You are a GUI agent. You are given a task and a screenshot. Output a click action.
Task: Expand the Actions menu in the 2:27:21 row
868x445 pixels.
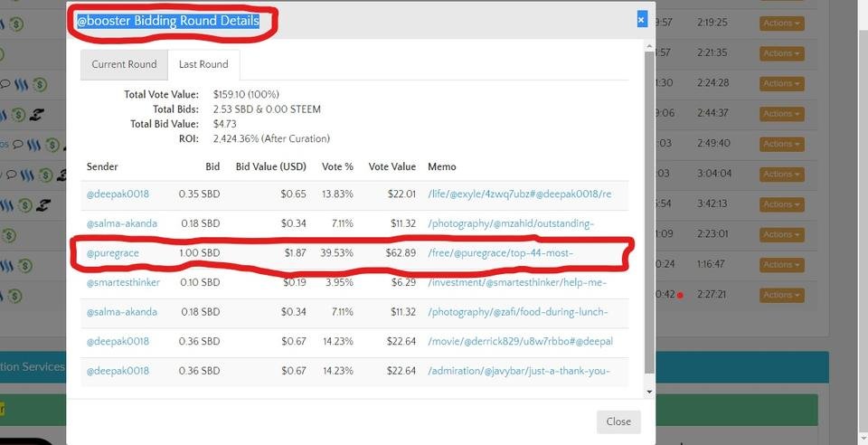781,295
